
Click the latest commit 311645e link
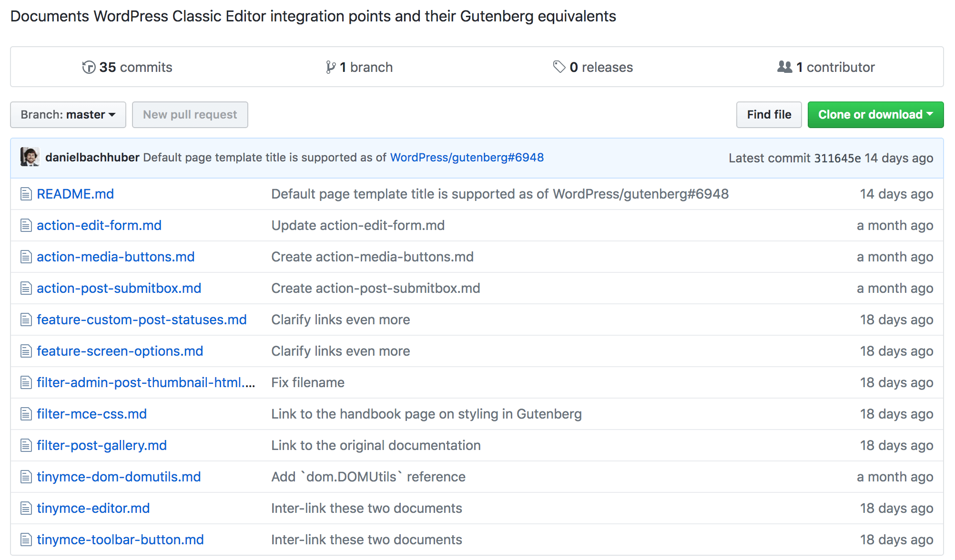click(x=841, y=158)
